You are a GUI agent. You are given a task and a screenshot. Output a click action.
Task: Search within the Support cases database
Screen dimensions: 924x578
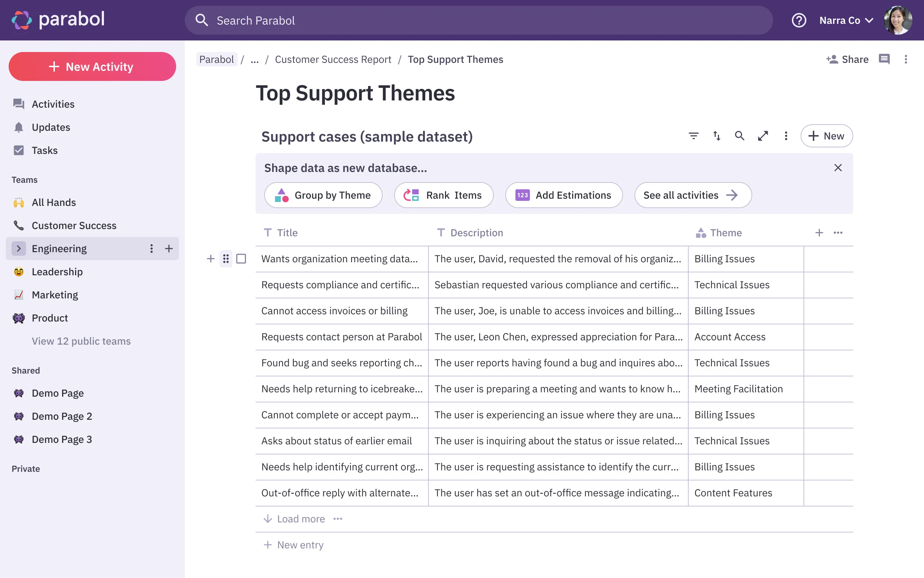tap(740, 136)
